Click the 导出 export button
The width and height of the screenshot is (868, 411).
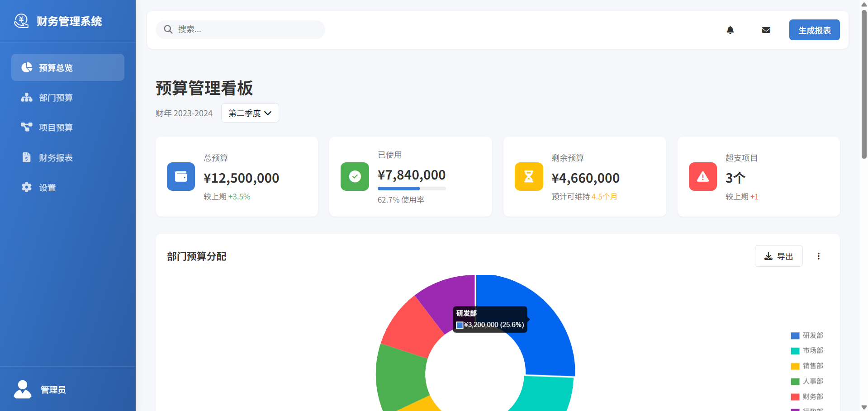tap(778, 256)
